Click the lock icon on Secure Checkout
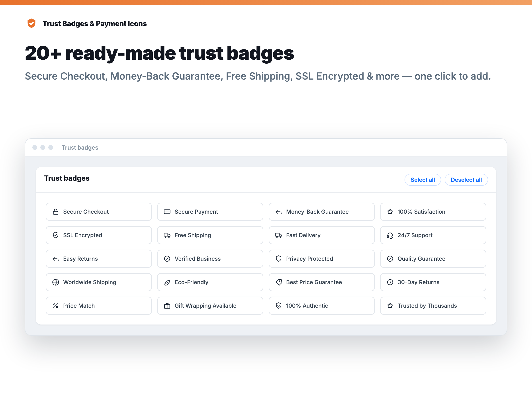The width and height of the screenshot is (532, 399). pos(56,212)
